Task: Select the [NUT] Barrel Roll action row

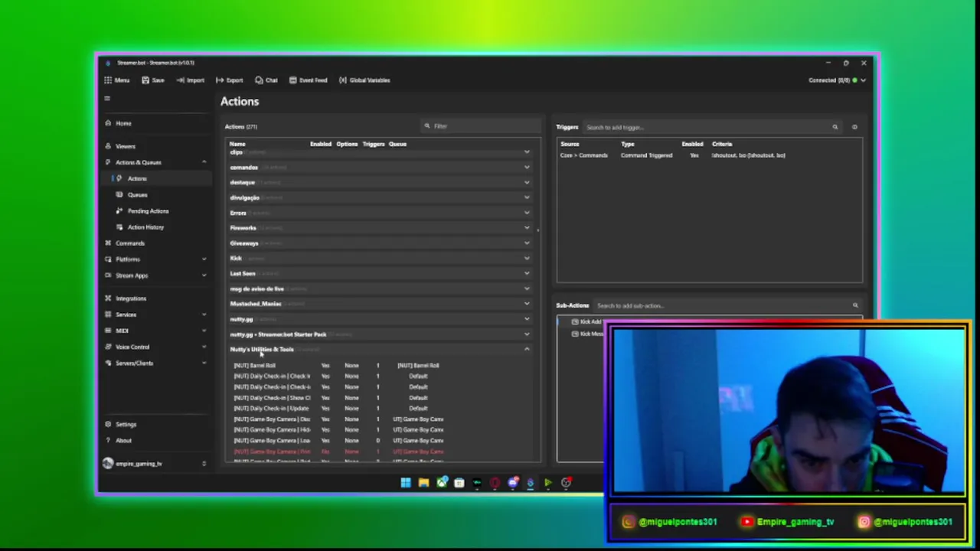Action: tap(381, 366)
